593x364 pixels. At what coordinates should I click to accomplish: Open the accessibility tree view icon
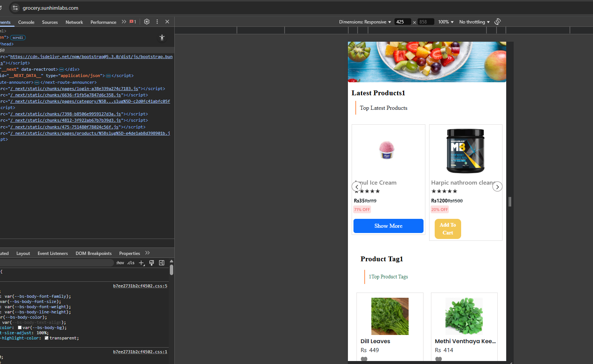(x=162, y=38)
